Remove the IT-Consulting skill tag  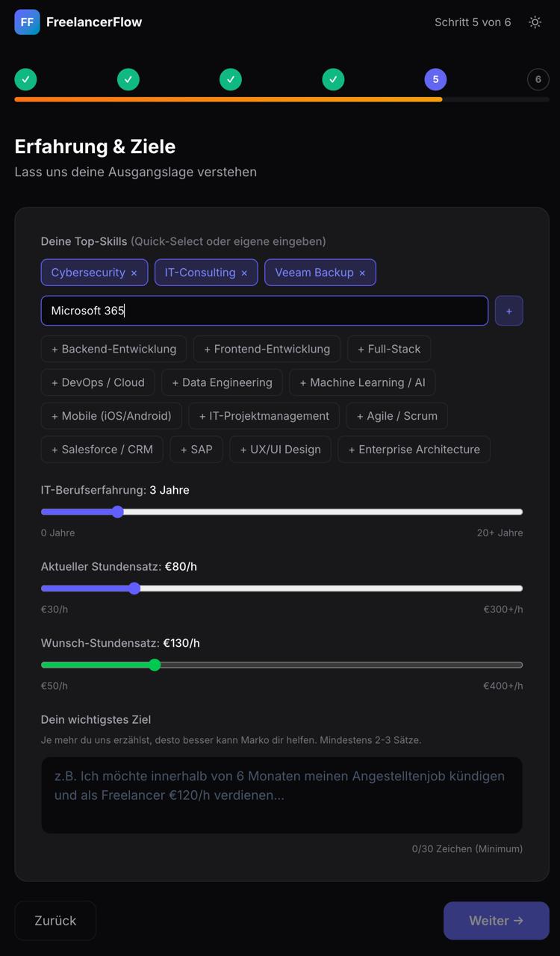coord(244,273)
